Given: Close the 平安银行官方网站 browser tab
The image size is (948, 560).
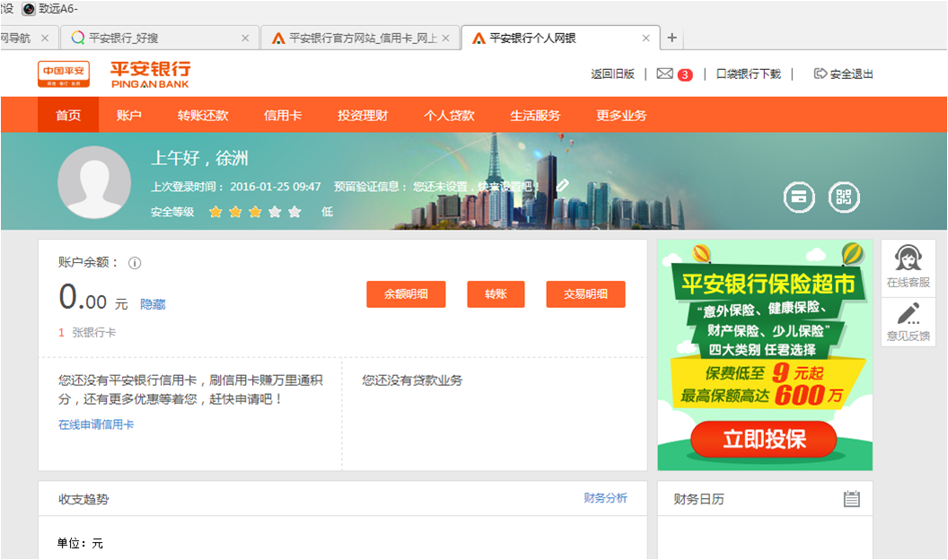Looking at the screenshot, I should click(x=445, y=38).
